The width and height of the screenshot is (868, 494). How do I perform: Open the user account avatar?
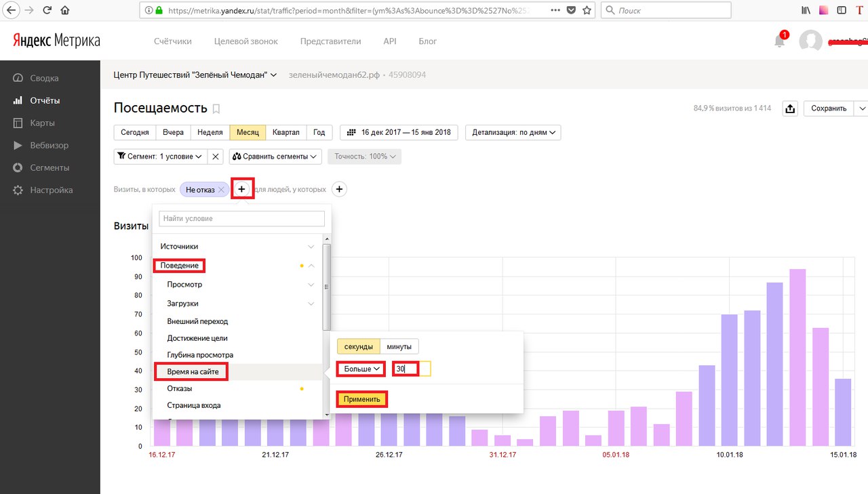[810, 41]
